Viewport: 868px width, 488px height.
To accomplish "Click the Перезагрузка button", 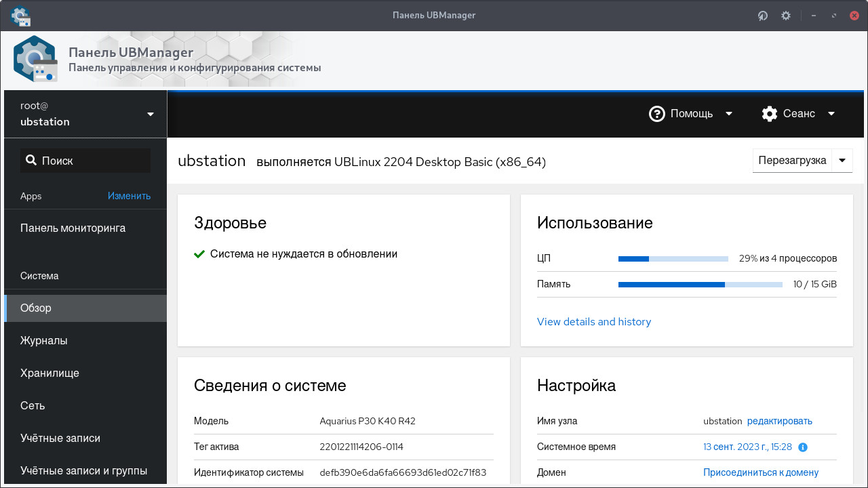I will (x=792, y=161).
